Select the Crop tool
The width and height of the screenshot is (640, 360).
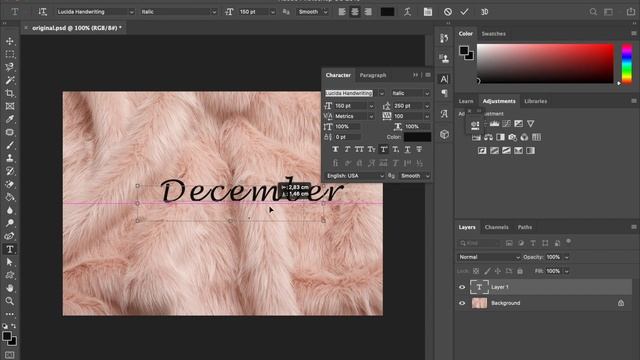point(10,93)
